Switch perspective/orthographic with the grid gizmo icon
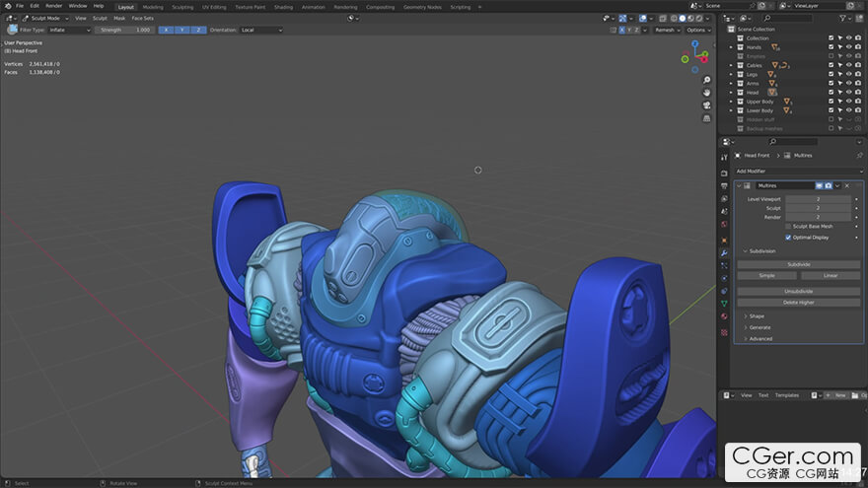The width and height of the screenshot is (868, 488). pos(707,118)
